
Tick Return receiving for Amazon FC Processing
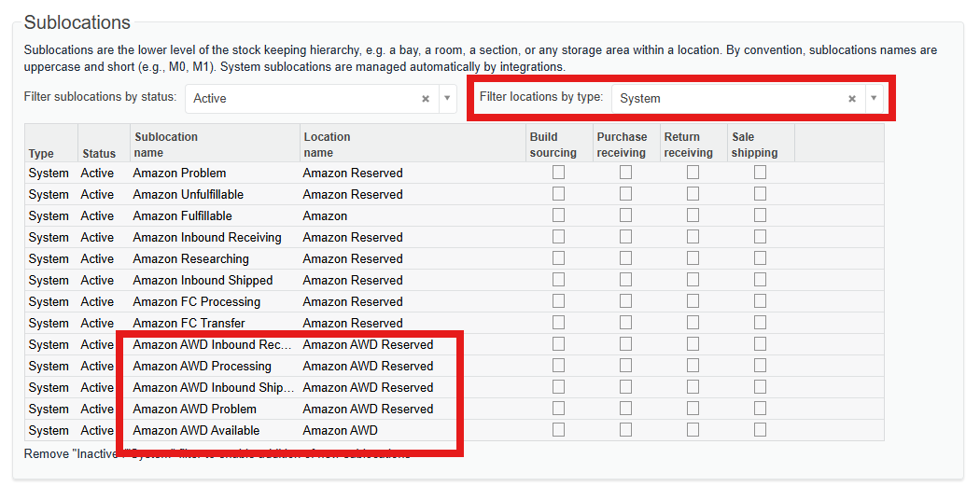[x=693, y=301]
